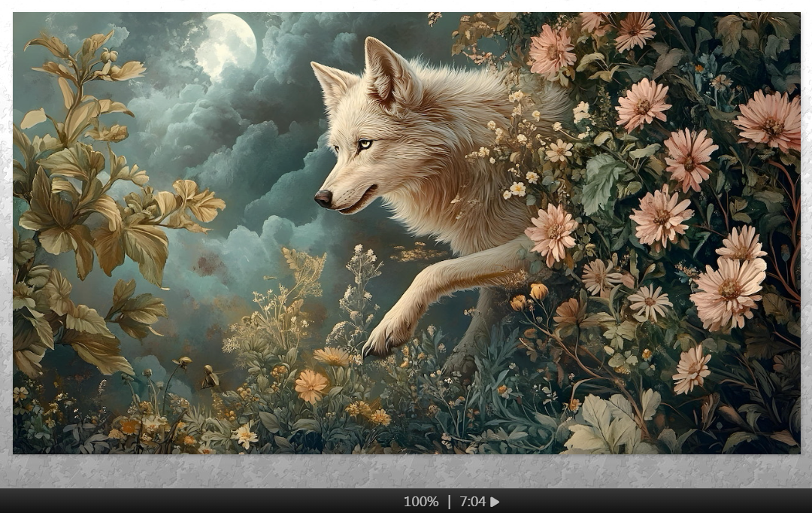The height and width of the screenshot is (513, 812).
Task: Click the small cream flower at bottom left
Action: pyautogui.click(x=244, y=436)
